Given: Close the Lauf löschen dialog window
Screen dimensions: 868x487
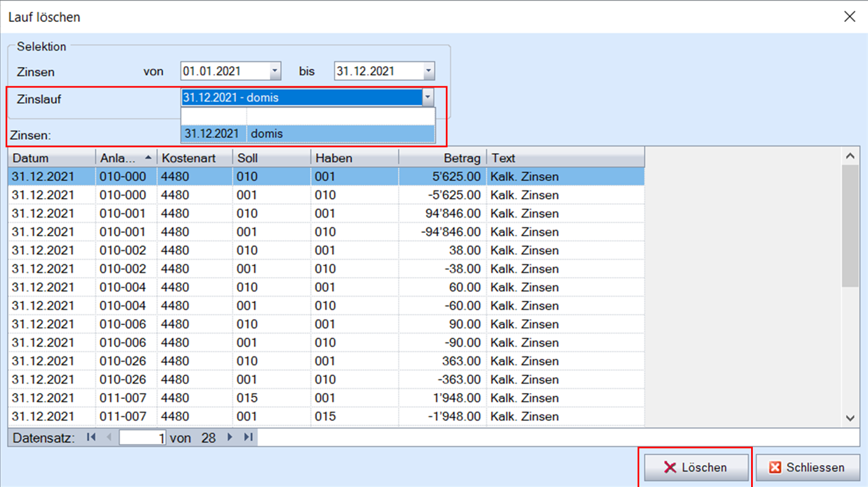Looking at the screenshot, I should coord(849,17).
